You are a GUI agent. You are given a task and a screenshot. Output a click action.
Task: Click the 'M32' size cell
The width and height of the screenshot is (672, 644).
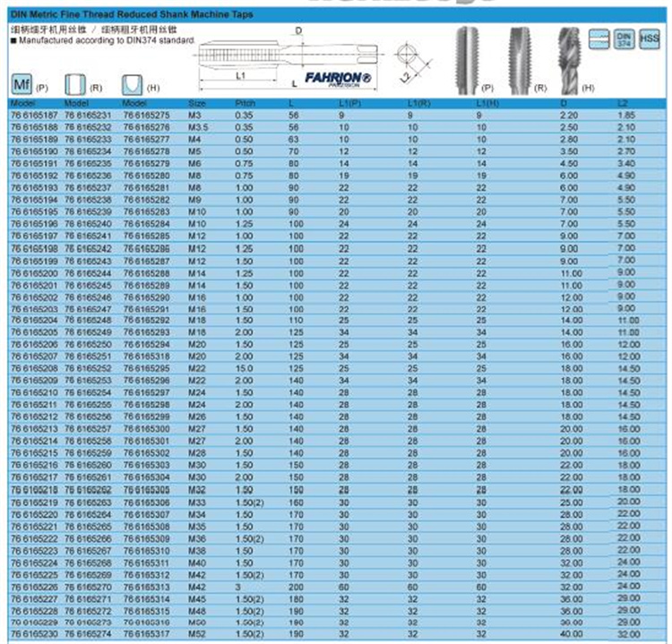point(197,490)
